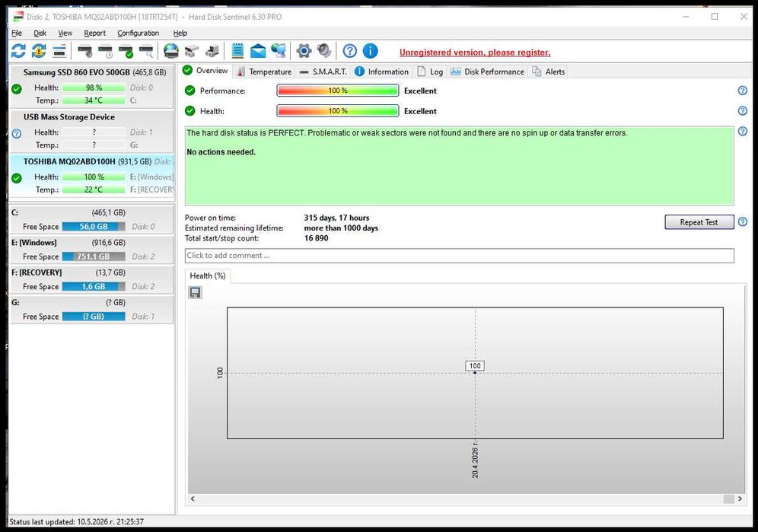This screenshot has height=532, width=758.
Task: Click graph scrollbar right arrow
Action: click(x=740, y=499)
